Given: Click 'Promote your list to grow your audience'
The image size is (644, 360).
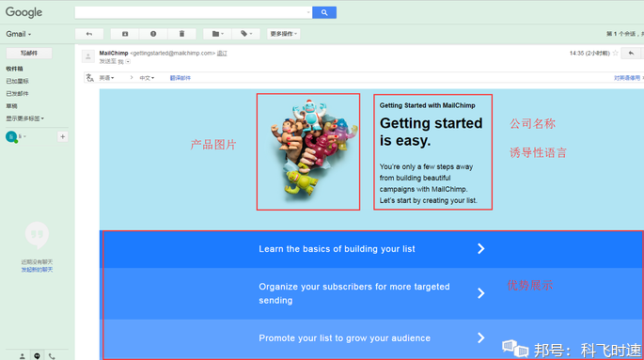Looking at the screenshot, I should point(345,338).
